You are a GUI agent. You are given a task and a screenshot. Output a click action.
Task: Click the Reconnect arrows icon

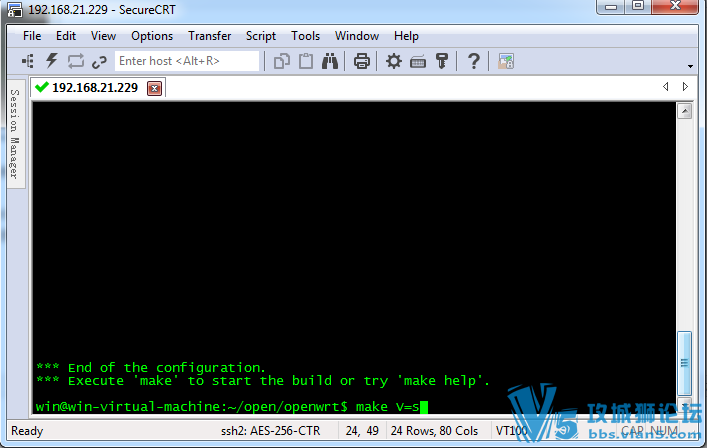coord(76,61)
